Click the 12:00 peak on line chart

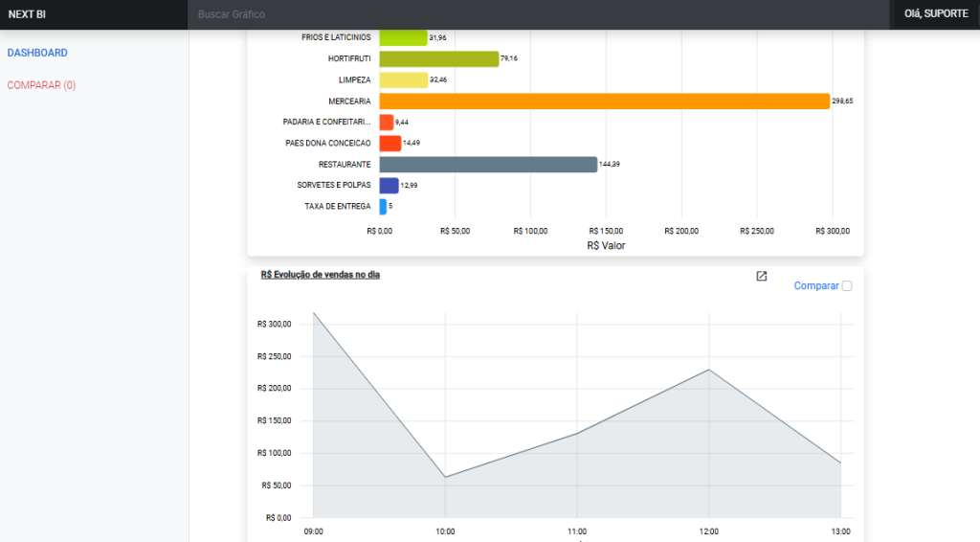coord(708,370)
